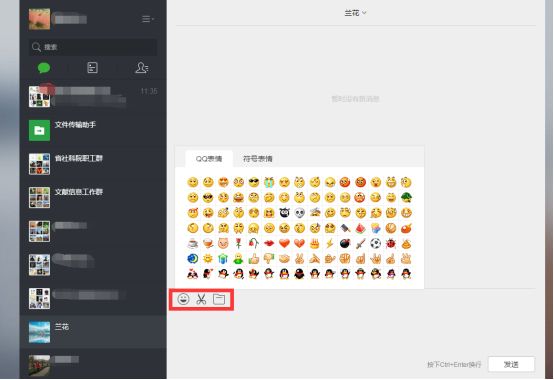
Task: Insert the gift box emoji
Action: pyautogui.click(x=223, y=259)
